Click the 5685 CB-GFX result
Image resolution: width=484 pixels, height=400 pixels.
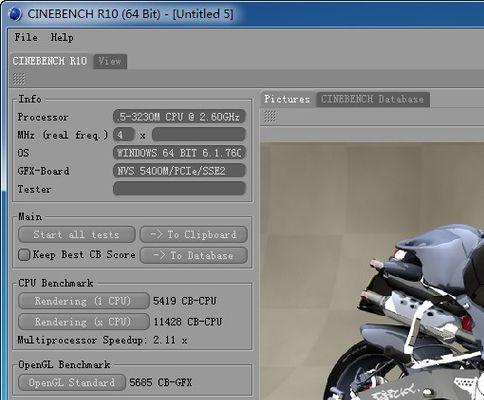(x=161, y=382)
